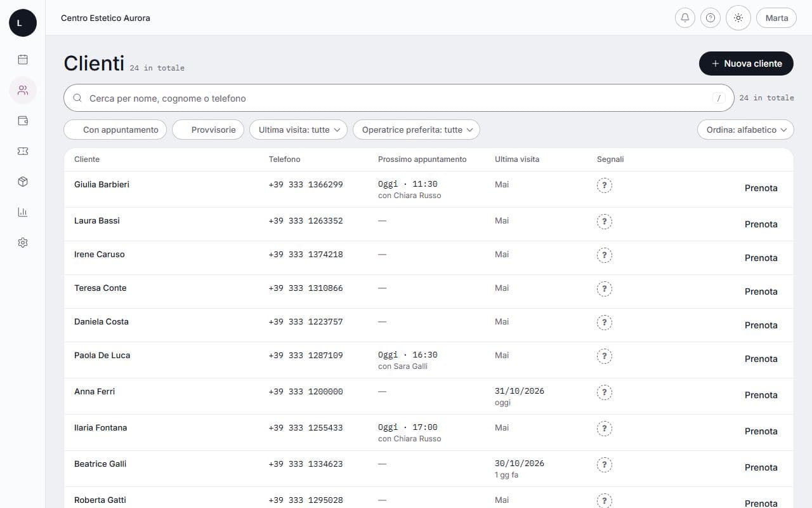Viewport: 812px width, 508px height.
Task: Click the signal icon for Beatrice Galli
Action: pyautogui.click(x=605, y=465)
